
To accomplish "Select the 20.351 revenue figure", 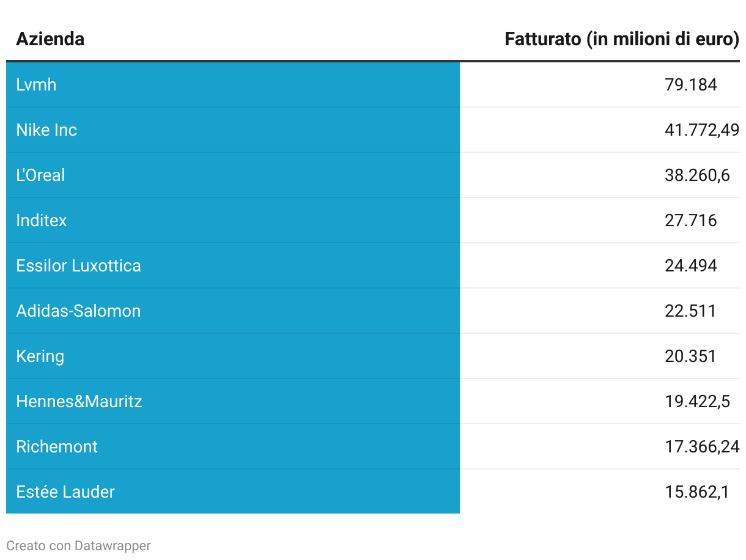I will click(690, 356).
